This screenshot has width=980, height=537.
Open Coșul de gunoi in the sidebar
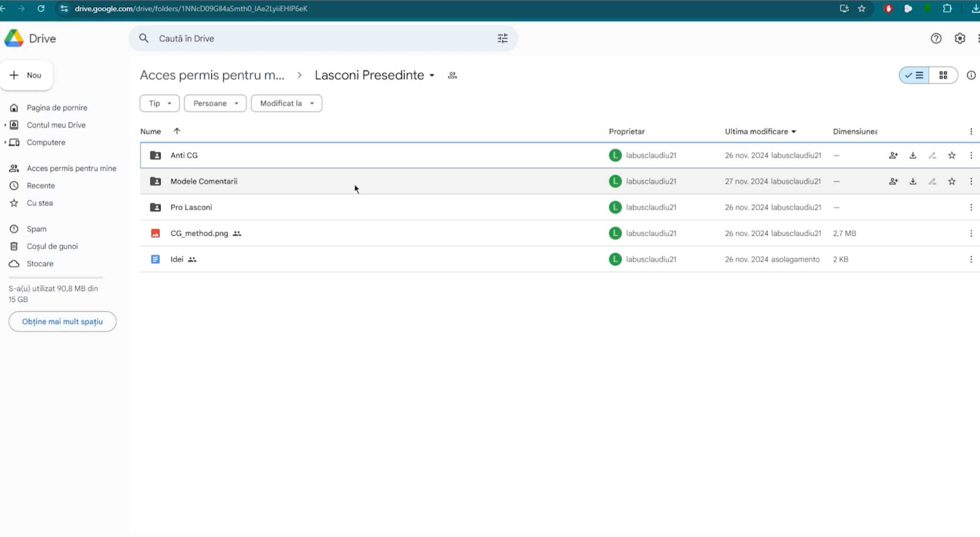pos(52,246)
